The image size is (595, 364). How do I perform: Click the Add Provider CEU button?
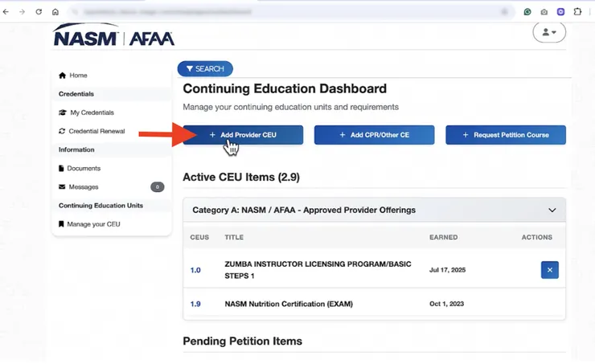[x=243, y=135]
